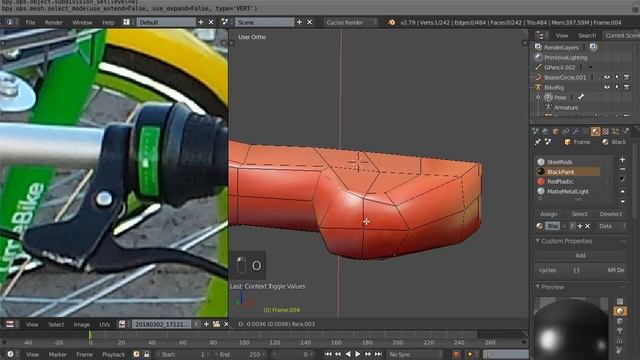The height and width of the screenshot is (360, 640).
Task: Click the Info editor type icon beside File
Action: pyautogui.click(x=10, y=22)
